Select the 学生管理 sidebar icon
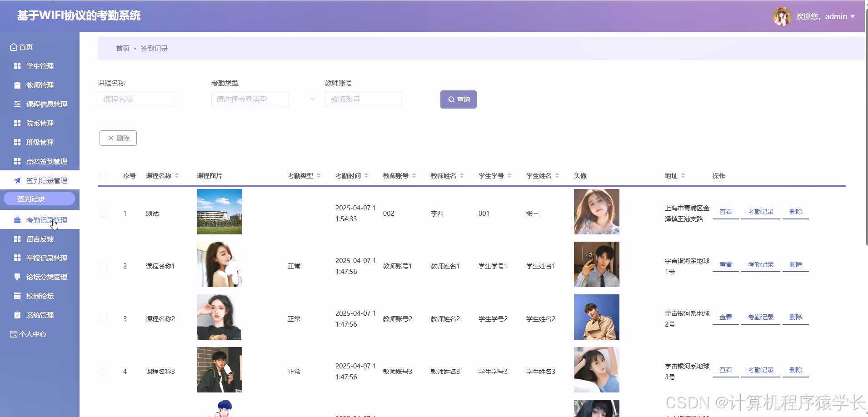 click(17, 66)
